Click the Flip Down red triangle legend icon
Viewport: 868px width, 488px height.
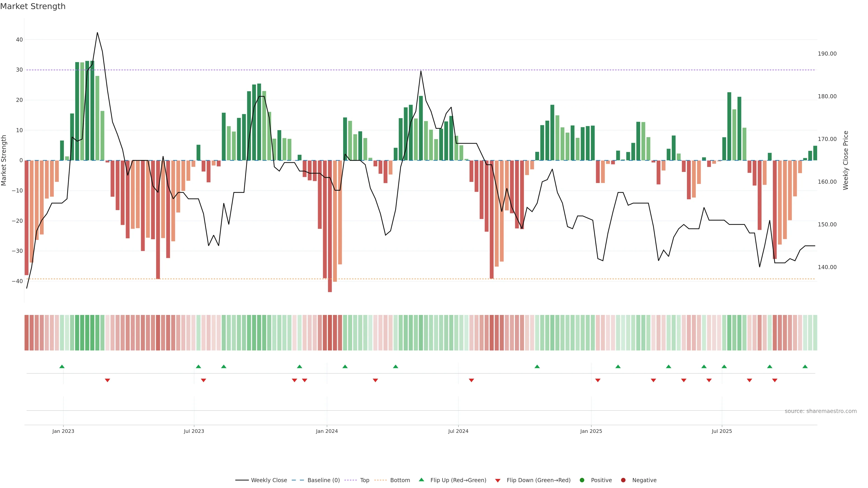pos(498,481)
